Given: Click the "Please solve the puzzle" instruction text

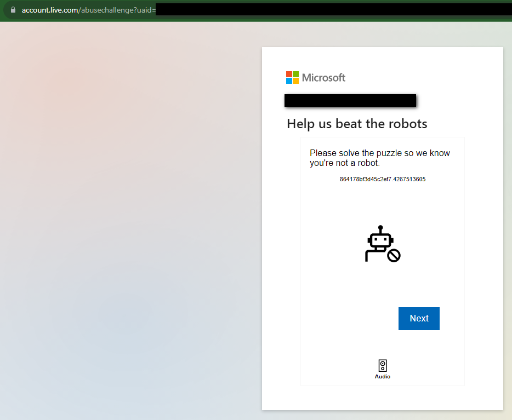Looking at the screenshot, I should (x=380, y=158).
